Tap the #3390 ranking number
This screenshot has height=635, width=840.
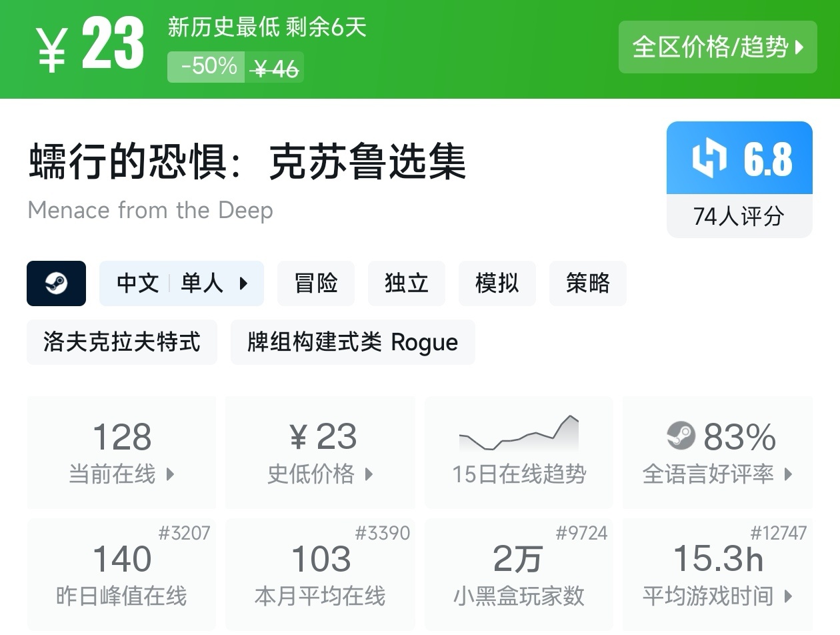click(383, 533)
